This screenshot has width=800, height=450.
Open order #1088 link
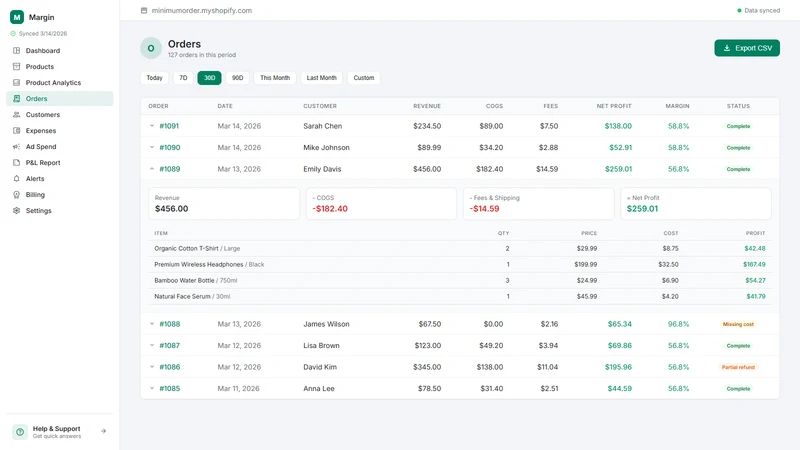coord(169,324)
